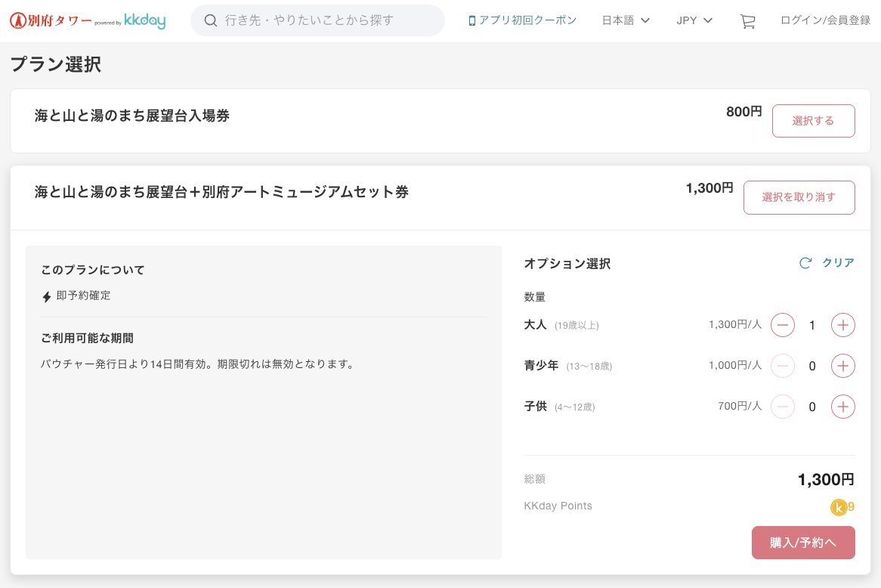Focus the destination search field
This screenshot has height=588, width=881.
[325, 20]
